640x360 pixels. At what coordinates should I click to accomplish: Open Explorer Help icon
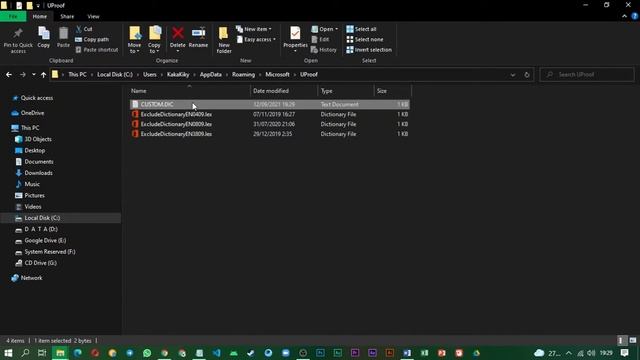coord(635,16)
